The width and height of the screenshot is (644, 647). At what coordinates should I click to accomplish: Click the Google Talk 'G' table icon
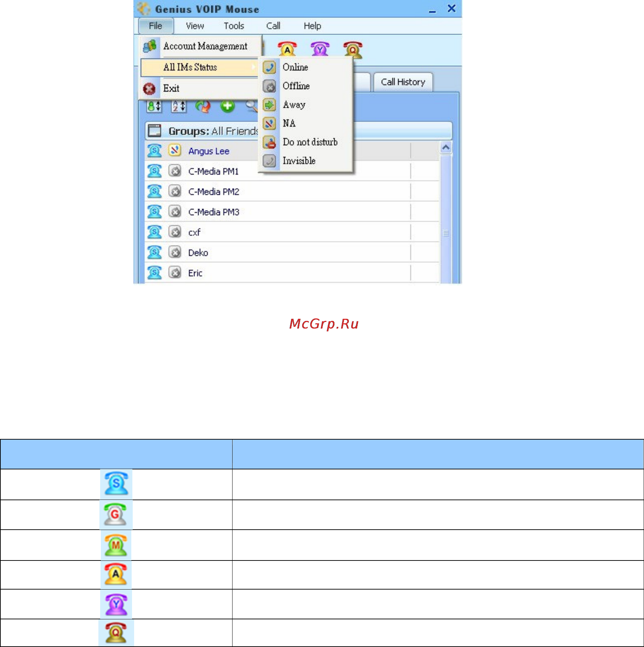pos(116,515)
